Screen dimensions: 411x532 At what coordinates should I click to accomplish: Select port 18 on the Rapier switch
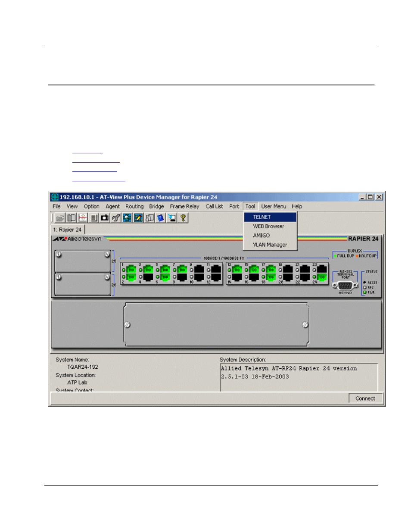tap(271, 277)
